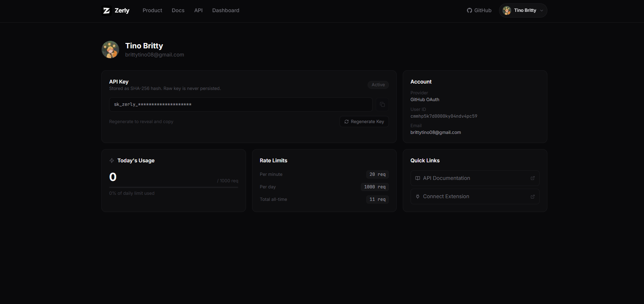Click the 11 req total all-time badge

pyautogui.click(x=377, y=200)
